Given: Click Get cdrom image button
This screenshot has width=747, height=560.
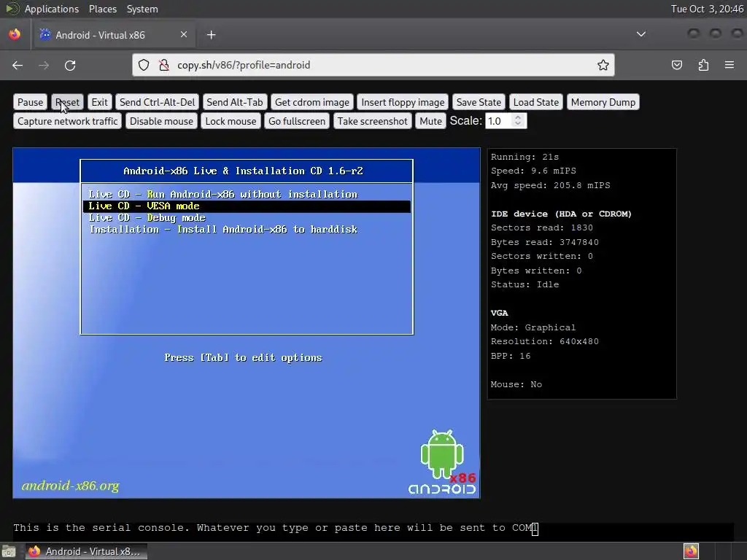Looking at the screenshot, I should tap(312, 102).
